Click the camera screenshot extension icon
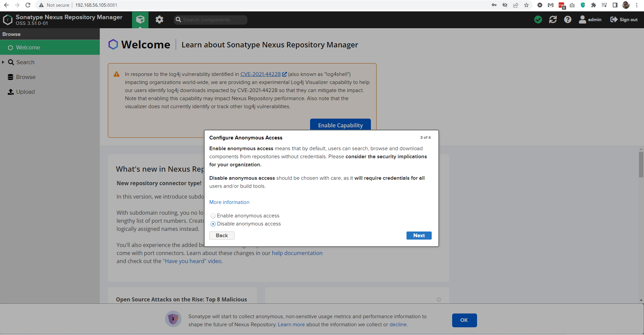 (x=572, y=5)
